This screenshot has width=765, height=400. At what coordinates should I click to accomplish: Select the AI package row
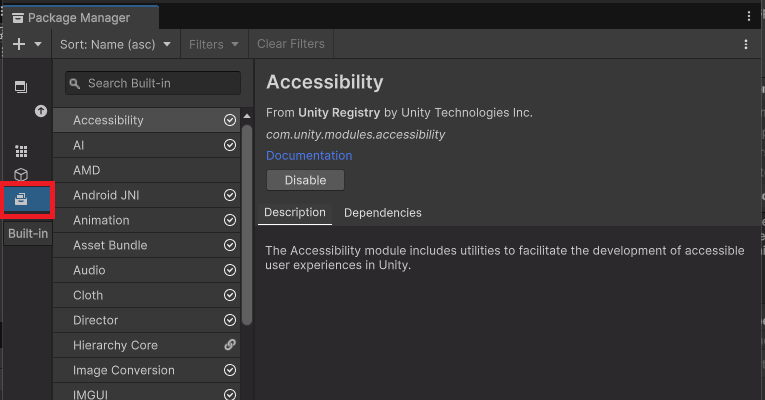tap(146, 145)
